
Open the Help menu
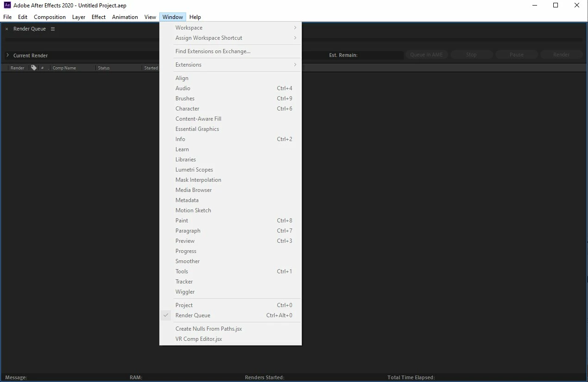click(195, 17)
